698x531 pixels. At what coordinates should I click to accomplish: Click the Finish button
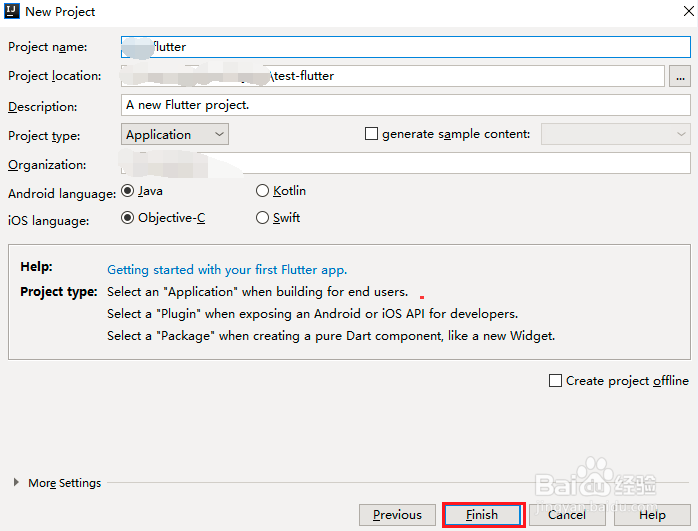tap(483, 515)
